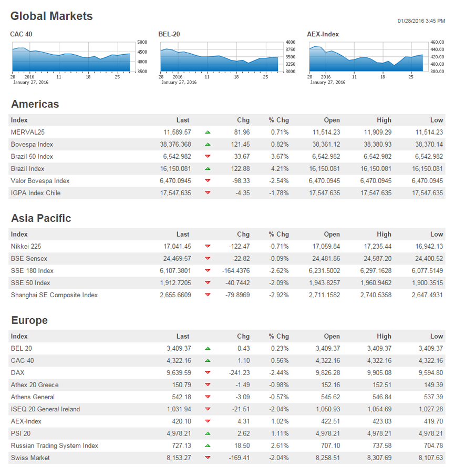Screen dimensions: 455x476
Task: Click the % Chg header in Americas table
Action: click(x=278, y=120)
